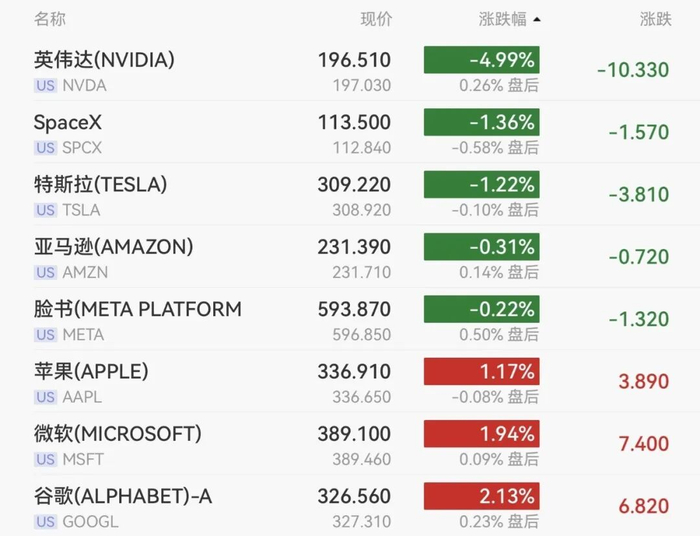Screen dimensions: 700x536
Task: Click the red 2.13% change badge
Action: [482, 496]
